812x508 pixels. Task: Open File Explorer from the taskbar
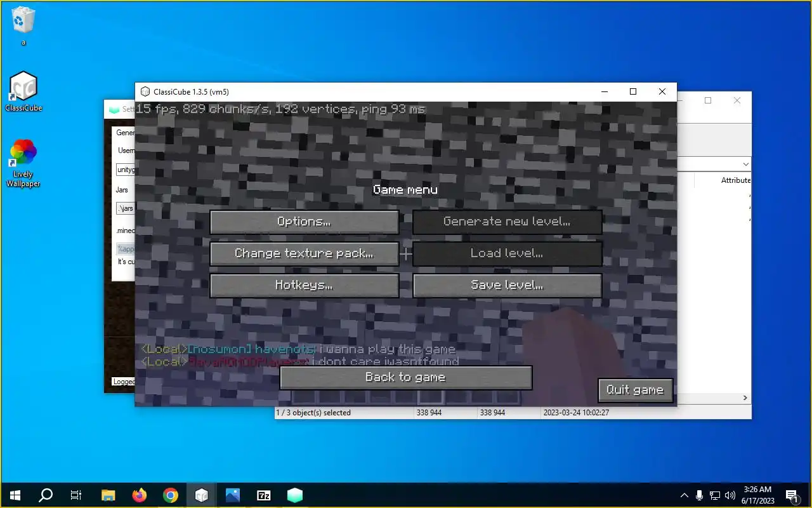(108, 495)
